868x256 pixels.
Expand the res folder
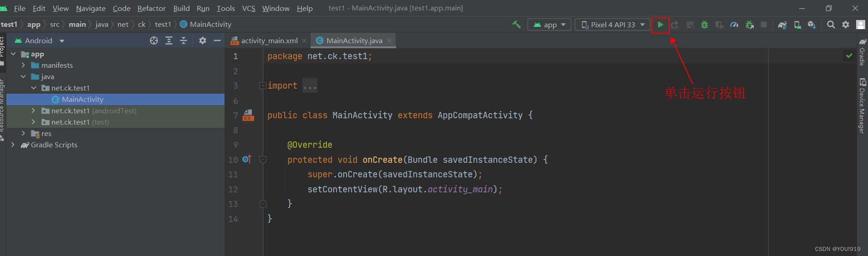[23, 133]
